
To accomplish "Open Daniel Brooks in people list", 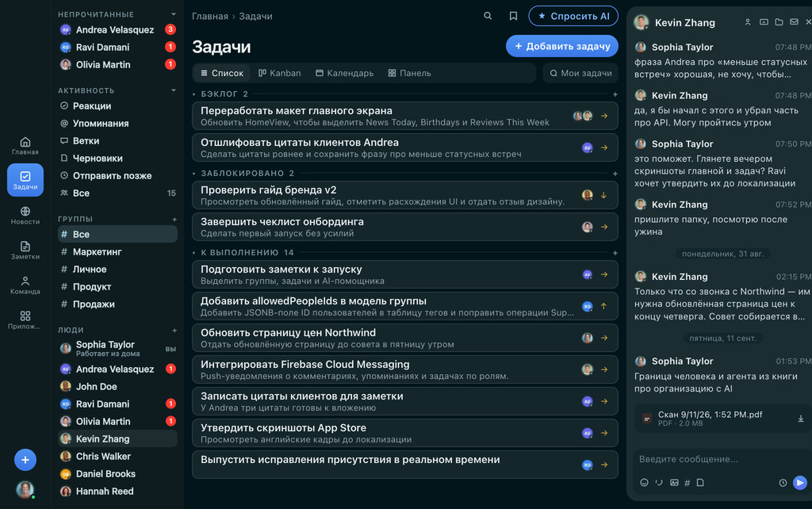I will [117, 474].
